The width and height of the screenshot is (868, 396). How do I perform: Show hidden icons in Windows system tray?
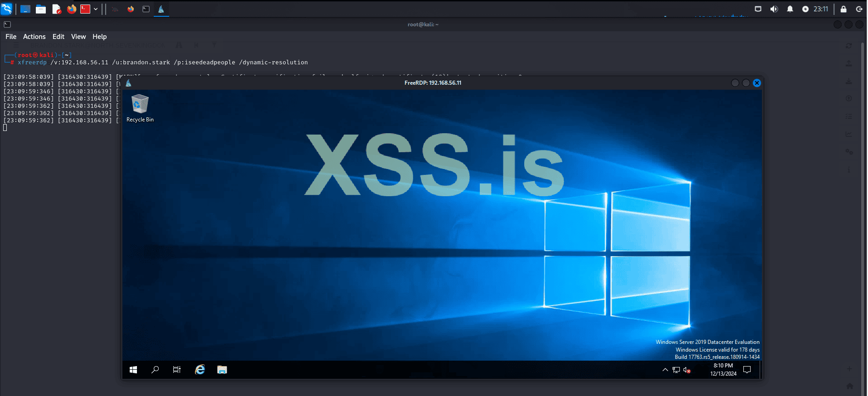pos(665,370)
